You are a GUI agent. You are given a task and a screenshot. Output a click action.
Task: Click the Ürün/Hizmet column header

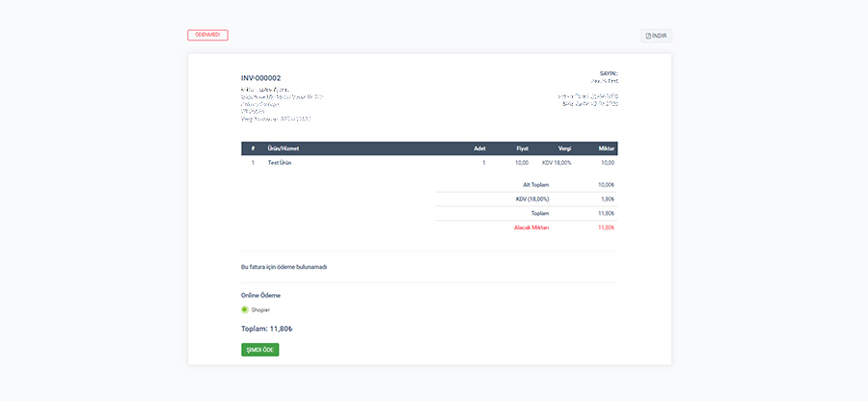click(x=284, y=148)
